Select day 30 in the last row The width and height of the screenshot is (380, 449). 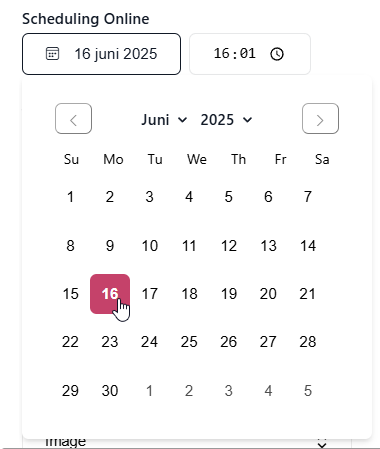[x=110, y=391]
